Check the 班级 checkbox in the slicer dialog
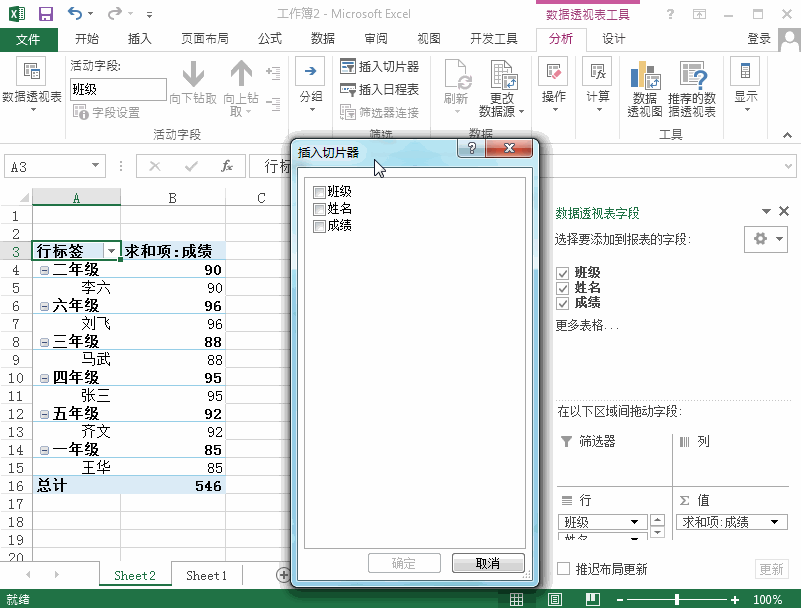The image size is (801, 608). (x=321, y=191)
